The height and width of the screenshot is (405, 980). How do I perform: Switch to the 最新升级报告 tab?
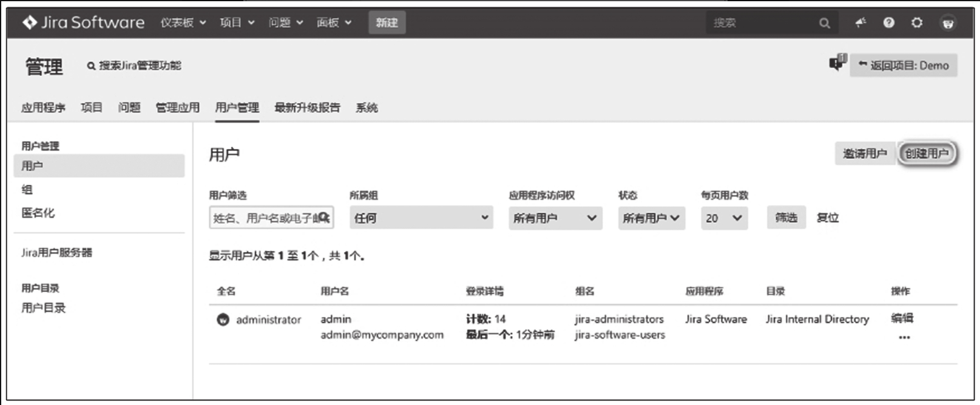coord(307,108)
